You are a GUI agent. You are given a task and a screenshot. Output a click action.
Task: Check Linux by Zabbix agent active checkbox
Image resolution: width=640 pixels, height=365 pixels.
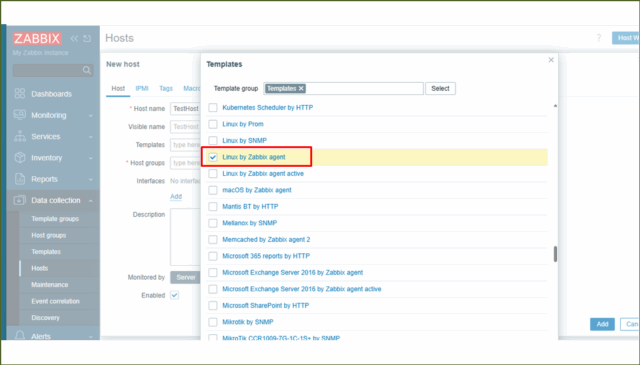click(213, 174)
